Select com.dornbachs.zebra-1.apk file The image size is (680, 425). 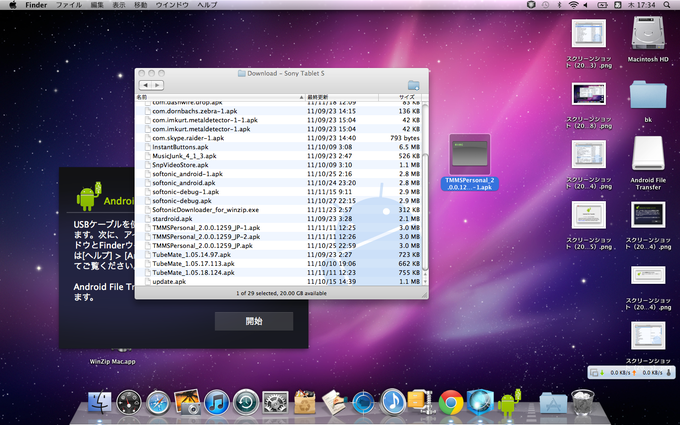[x=278, y=111]
